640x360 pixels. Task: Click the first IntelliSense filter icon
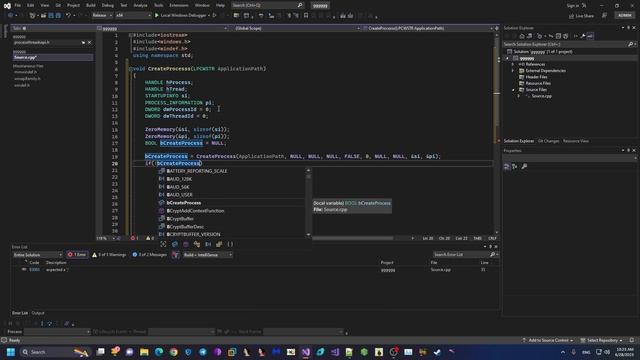[163, 244]
